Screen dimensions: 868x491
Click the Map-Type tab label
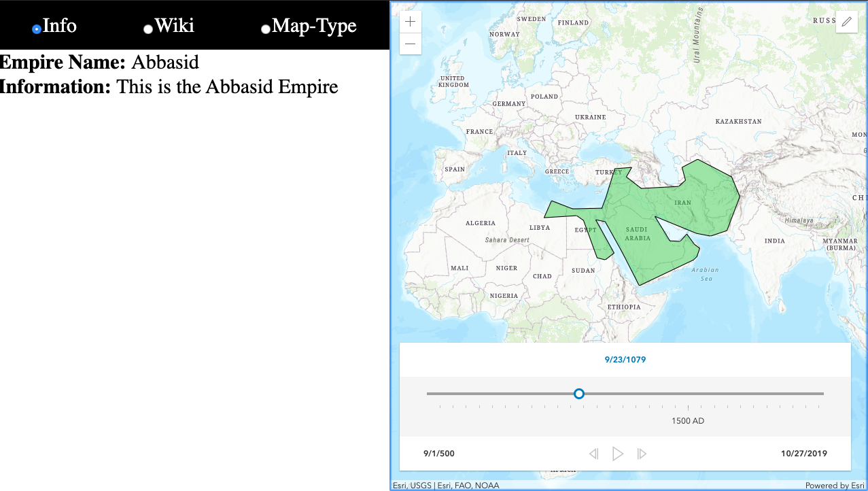point(314,27)
